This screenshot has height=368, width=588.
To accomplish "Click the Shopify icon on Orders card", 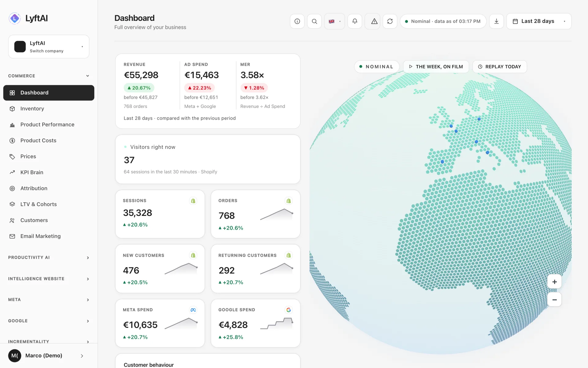I will tap(288, 201).
